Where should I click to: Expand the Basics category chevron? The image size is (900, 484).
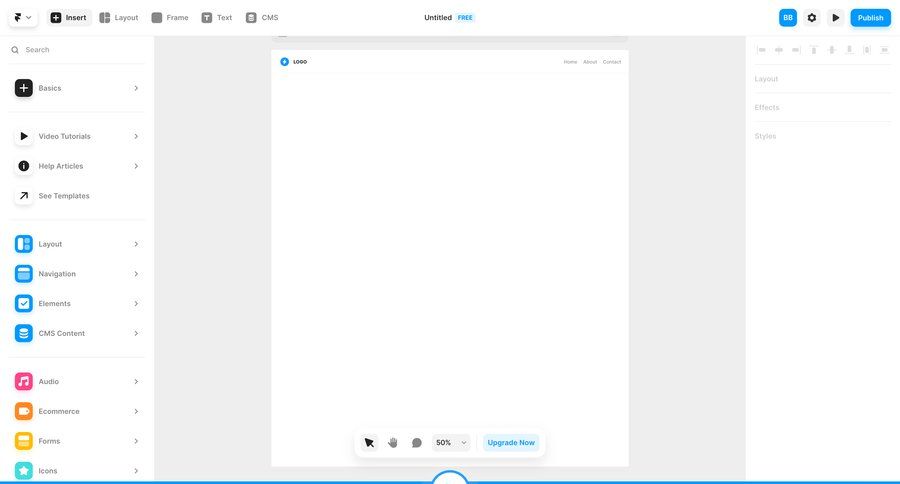[136, 88]
